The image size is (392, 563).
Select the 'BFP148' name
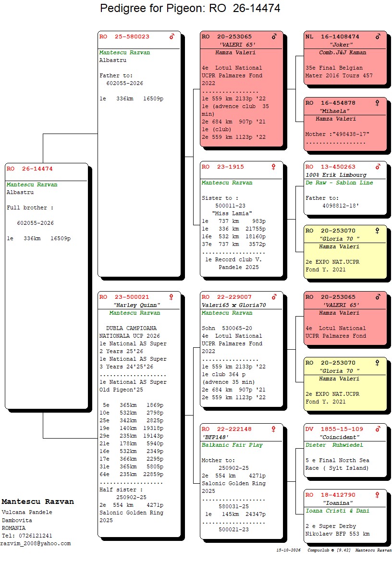[x=215, y=437]
